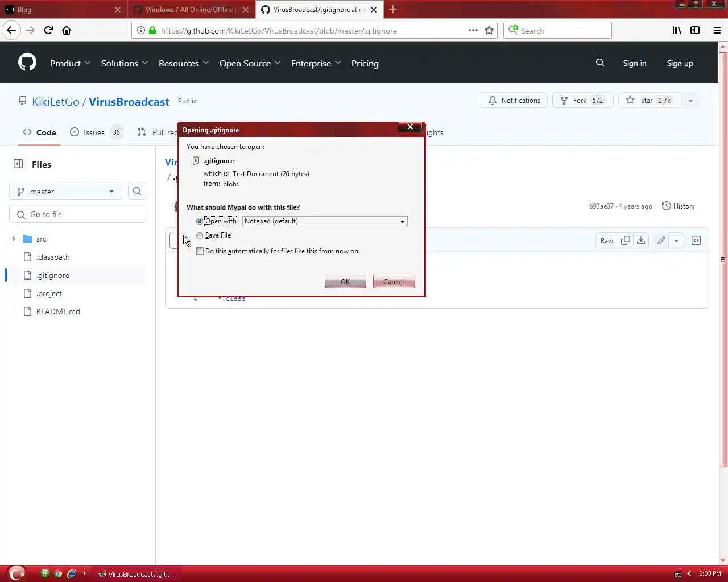Viewport: 728px width, 582px height.
Task: Expand the Resources menu
Action: (x=184, y=63)
